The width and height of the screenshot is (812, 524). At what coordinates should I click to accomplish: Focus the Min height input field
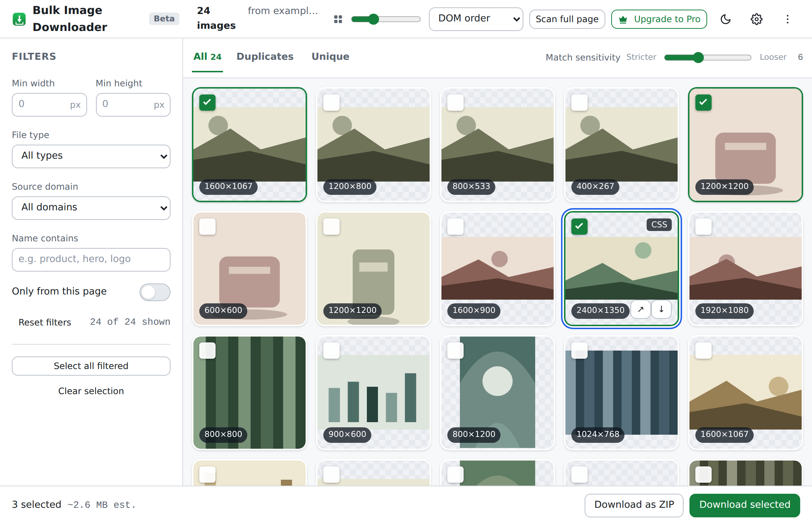[x=133, y=105]
